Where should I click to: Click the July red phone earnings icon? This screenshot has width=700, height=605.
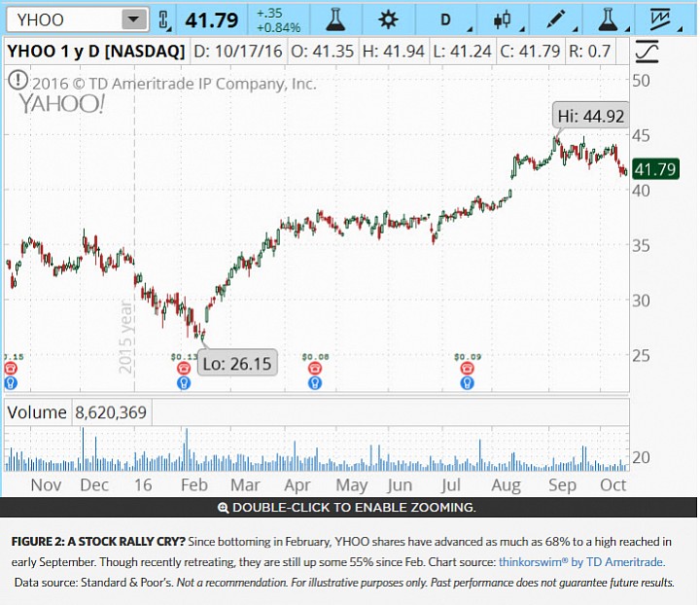[468, 368]
